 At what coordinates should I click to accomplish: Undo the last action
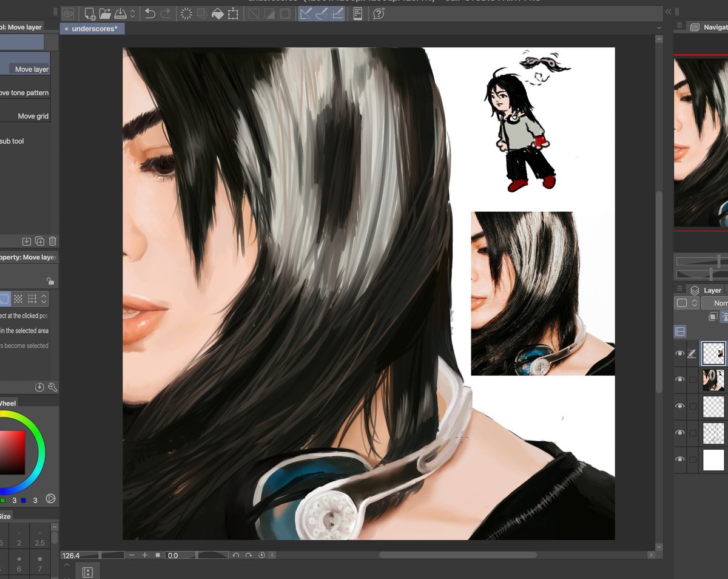tap(150, 13)
